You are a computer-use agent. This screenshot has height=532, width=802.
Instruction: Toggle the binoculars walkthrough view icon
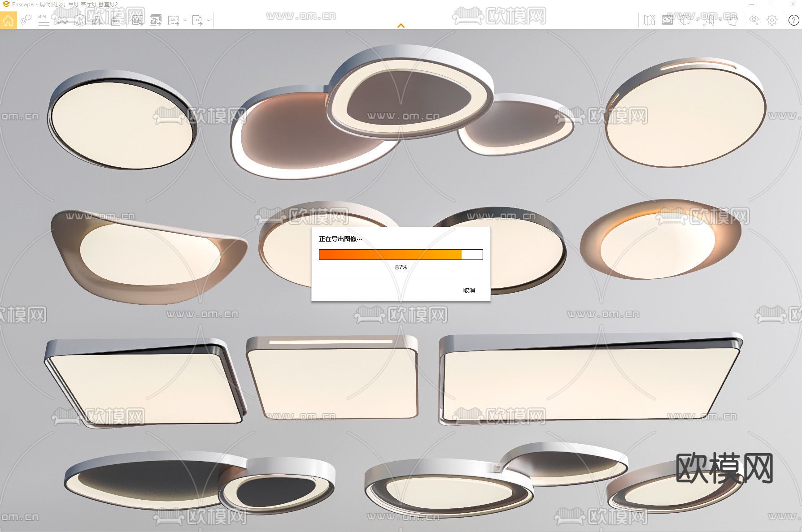click(x=61, y=20)
